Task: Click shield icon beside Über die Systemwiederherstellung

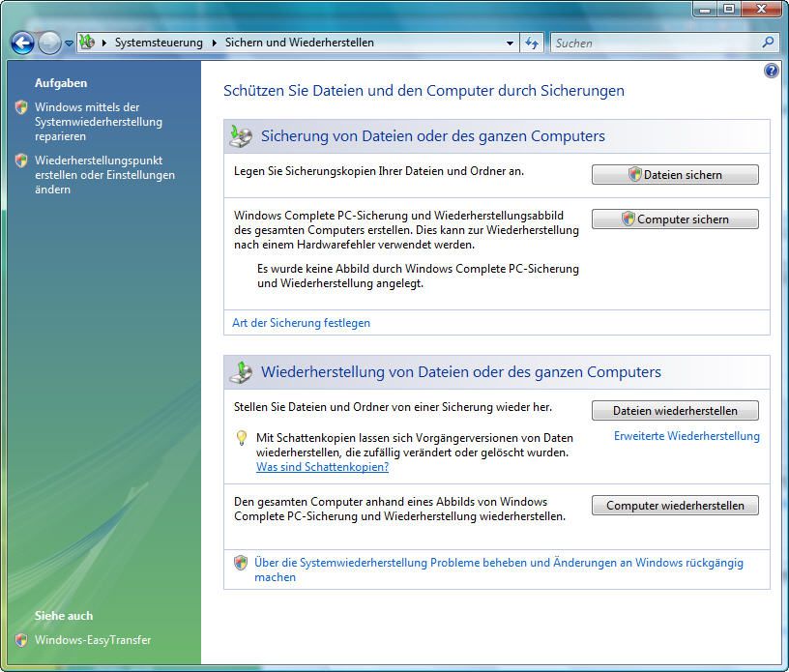Action: [241, 563]
